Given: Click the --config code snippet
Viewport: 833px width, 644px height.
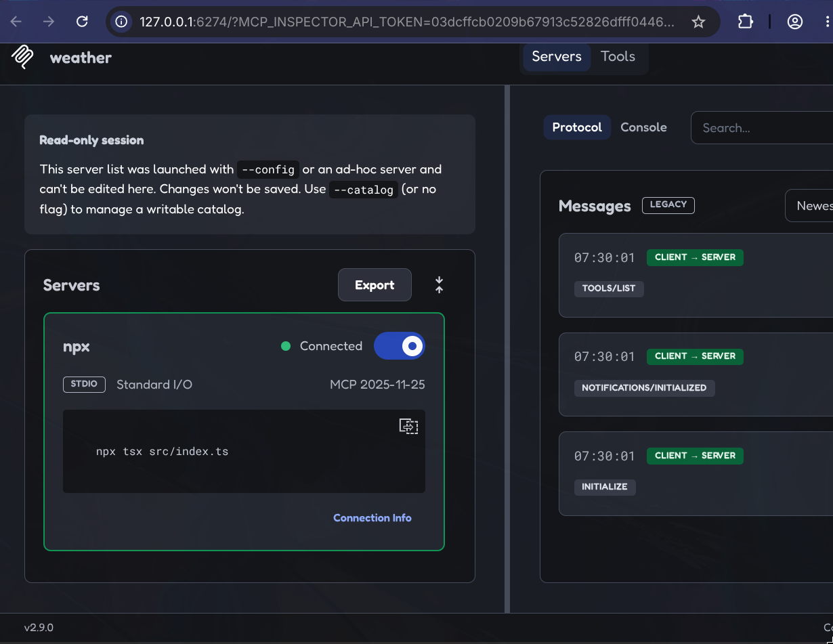Looking at the screenshot, I should click(268, 170).
